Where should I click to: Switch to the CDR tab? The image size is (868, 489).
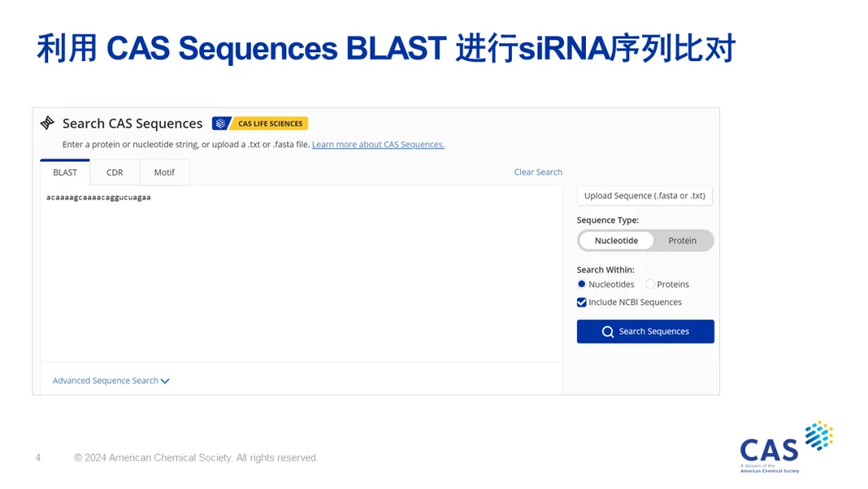pyautogui.click(x=115, y=172)
